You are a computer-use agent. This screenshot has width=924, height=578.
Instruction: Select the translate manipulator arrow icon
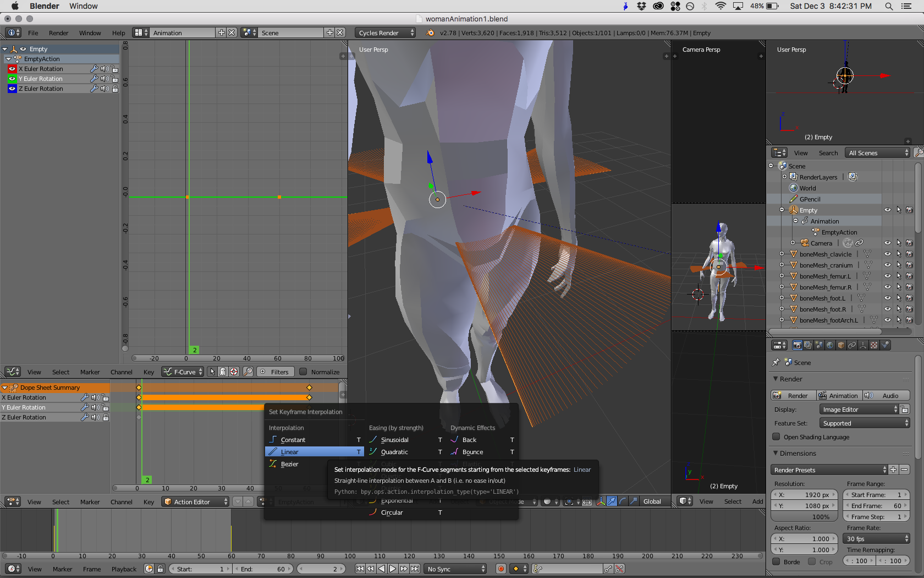click(612, 501)
